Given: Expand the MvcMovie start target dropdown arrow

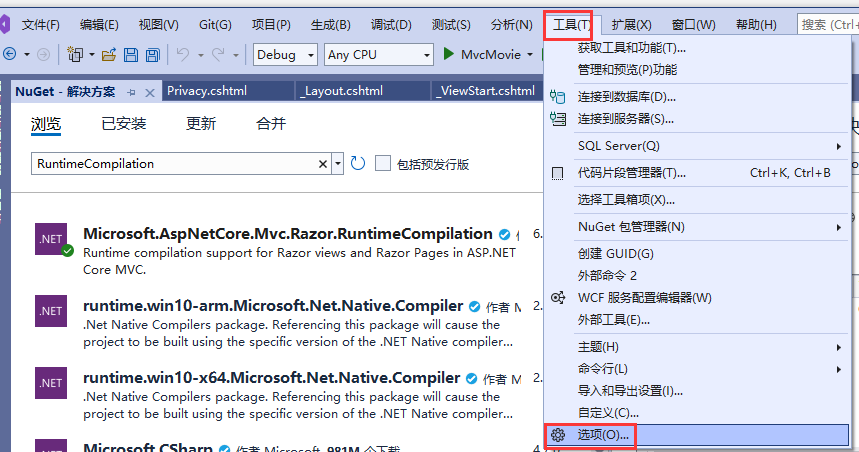Looking at the screenshot, I should [530, 55].
